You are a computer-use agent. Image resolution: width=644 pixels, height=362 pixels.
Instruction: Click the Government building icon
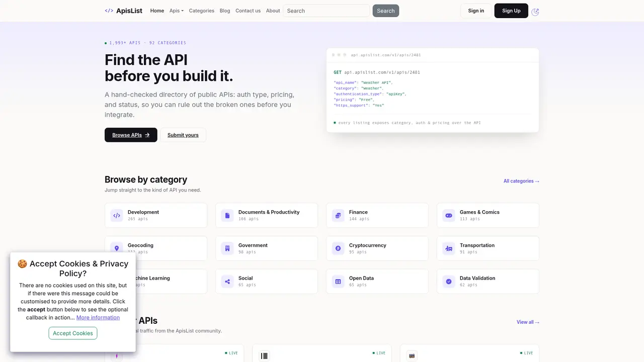[227, 248]
